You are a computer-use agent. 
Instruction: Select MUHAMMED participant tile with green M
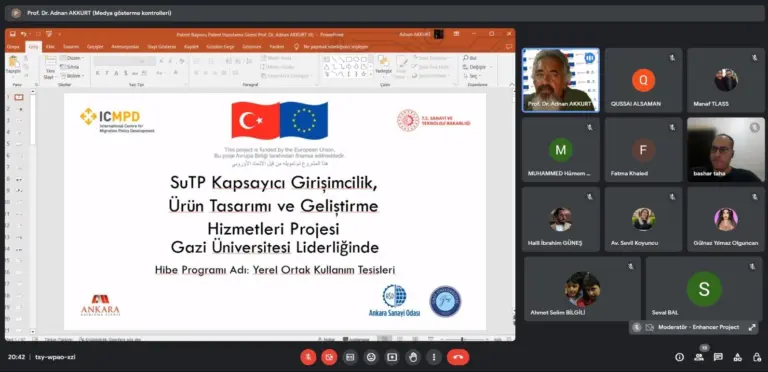tap(560, 150)
